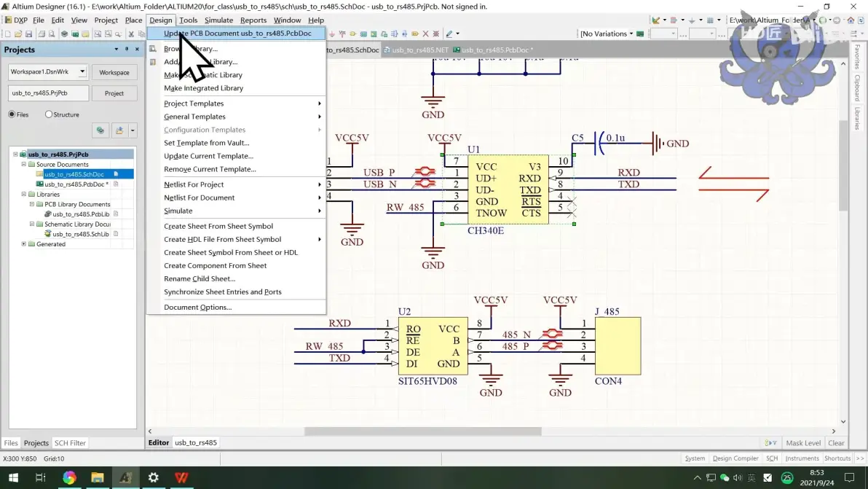The image size is (868, 489).
Task: Select the Files radio button
Action: pyautogui.click(x=12, y=114)
